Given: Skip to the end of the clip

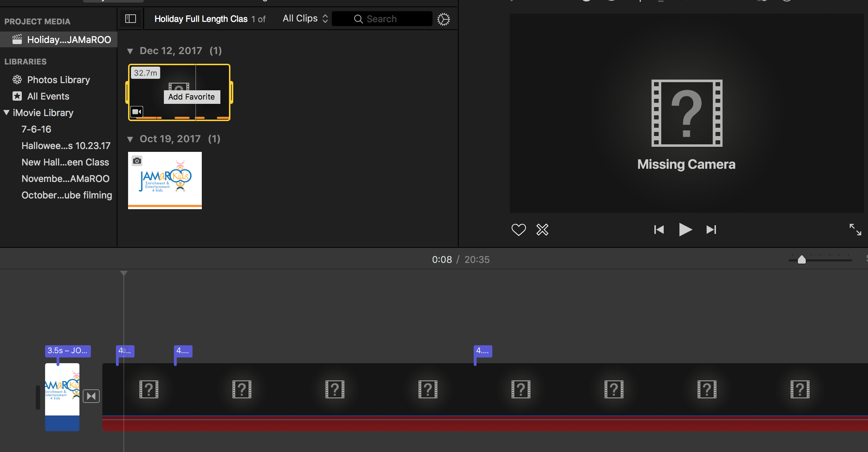Looking at the screenshot, I should (711, 230).
